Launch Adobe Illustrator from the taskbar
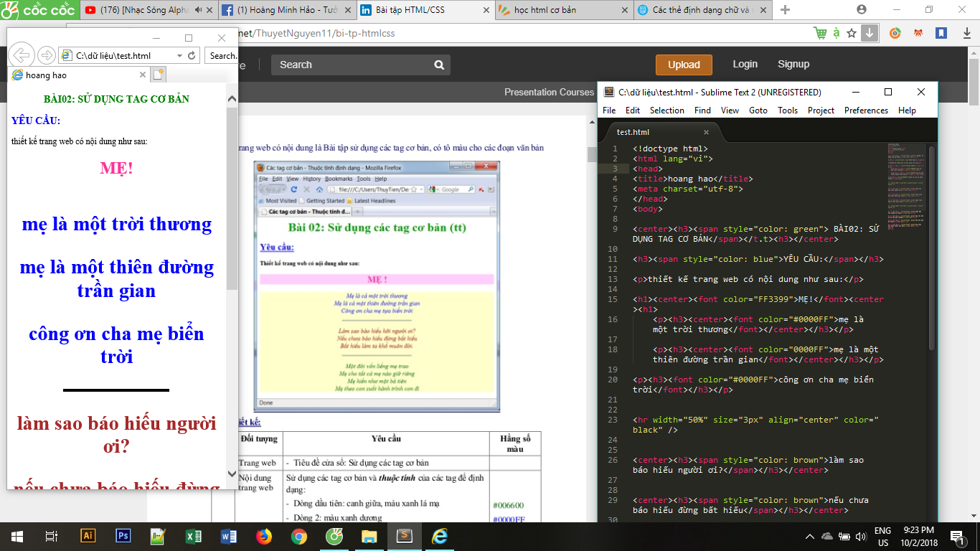The width and height of the screenshot is (980, 551). [x=88, y=536]
